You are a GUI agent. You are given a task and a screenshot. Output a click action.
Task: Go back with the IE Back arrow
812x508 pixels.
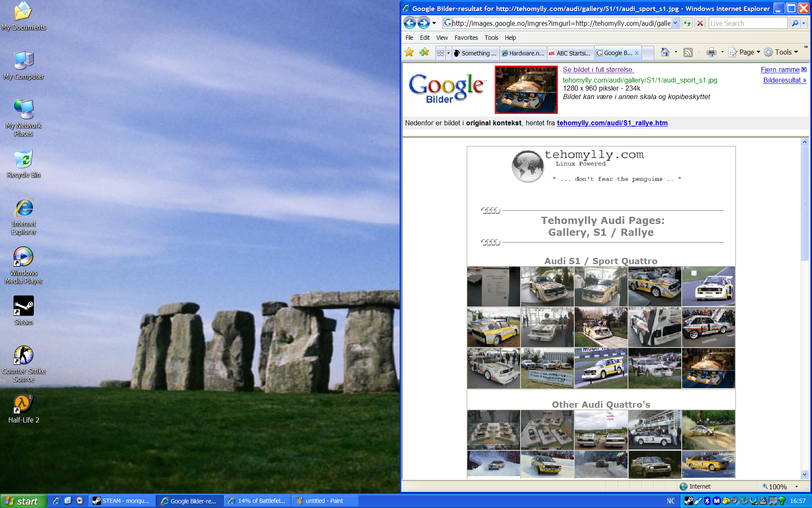click(x=409, y=23)
